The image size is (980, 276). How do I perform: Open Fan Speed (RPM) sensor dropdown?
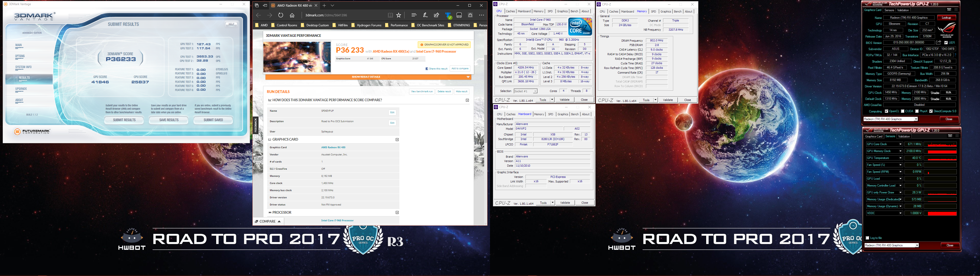pyautogui.click(x=900, y=171)
